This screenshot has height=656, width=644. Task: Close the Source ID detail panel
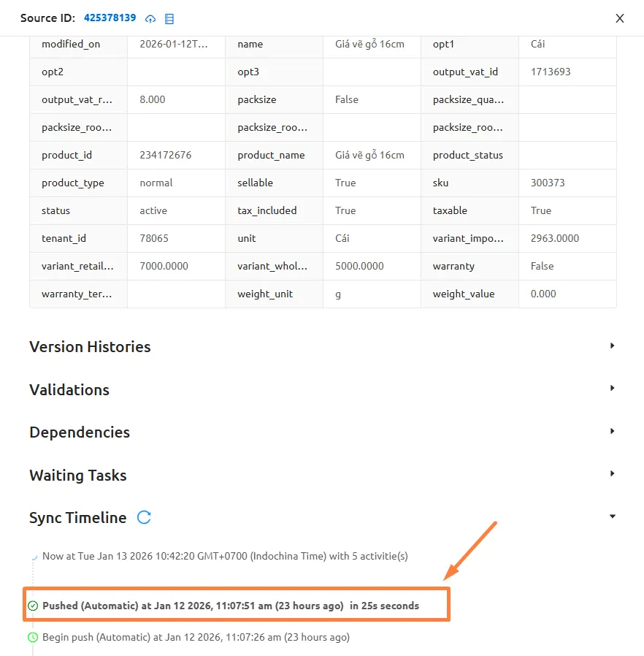coord(620,18)
